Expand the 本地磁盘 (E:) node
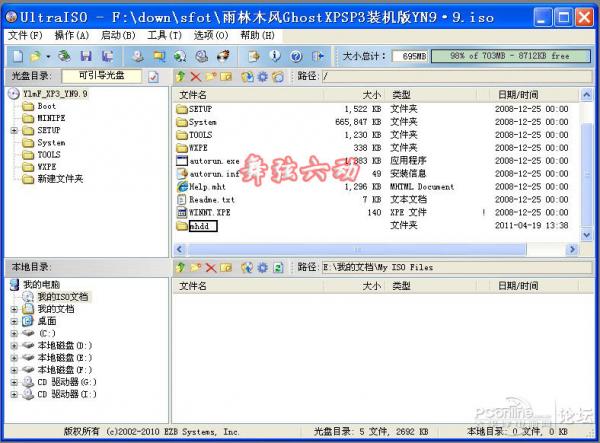This screenshot has height=443, width=600. point(14,358)
